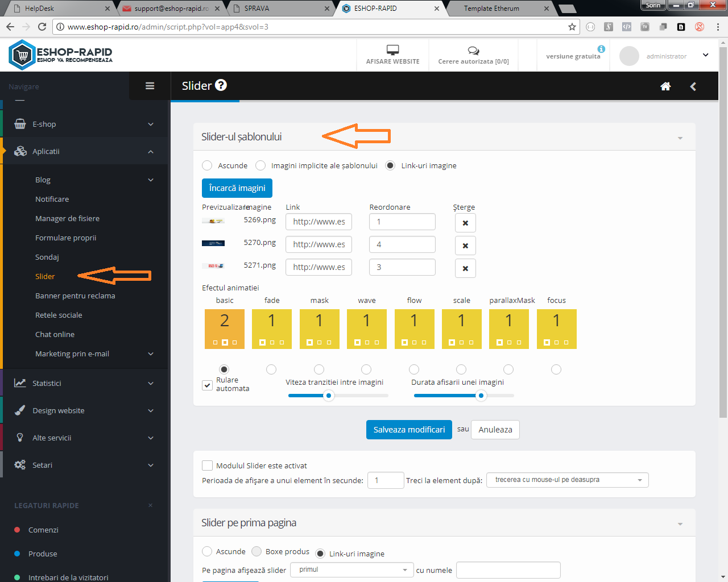Open Cerere autorizata chat bubbles icon
This screenshot has height=582, width=728.
(473, 51)
